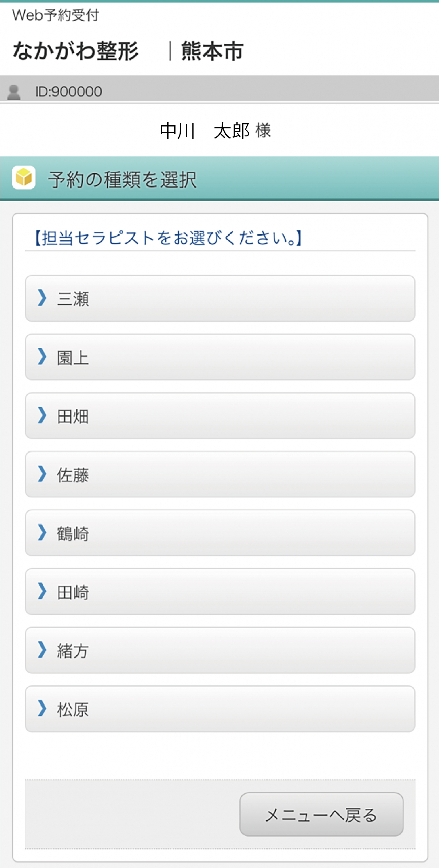Click the chevron arrow beside 佐藤
Image resolution: width=439 pixels, height=868 pixels.
pos(42,474)
